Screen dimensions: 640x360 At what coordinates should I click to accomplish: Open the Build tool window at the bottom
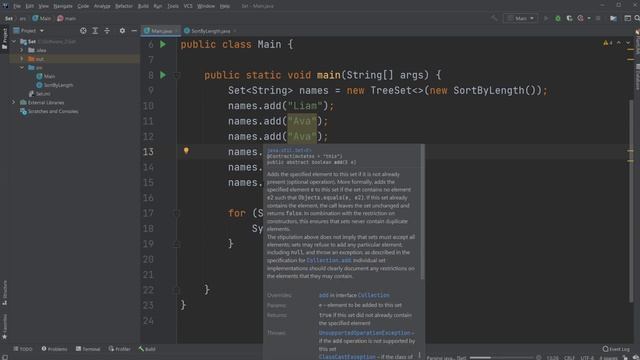pos(147,349)
